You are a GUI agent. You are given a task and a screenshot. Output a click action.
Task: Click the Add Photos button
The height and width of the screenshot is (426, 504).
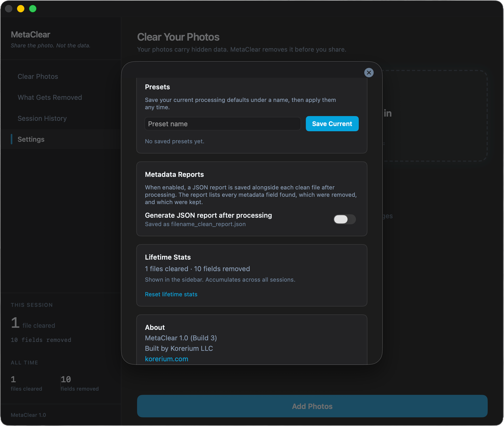[312, 406]
